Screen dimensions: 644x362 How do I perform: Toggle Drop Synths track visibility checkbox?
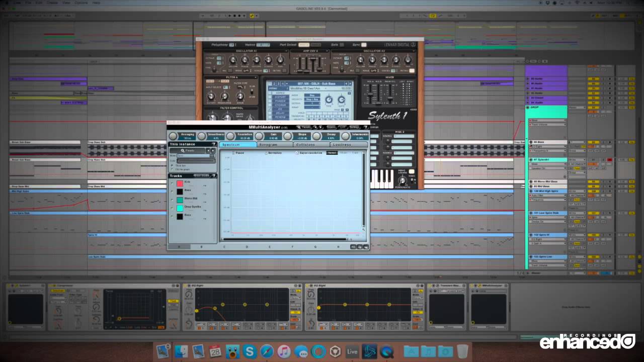(x=172, y=208)
